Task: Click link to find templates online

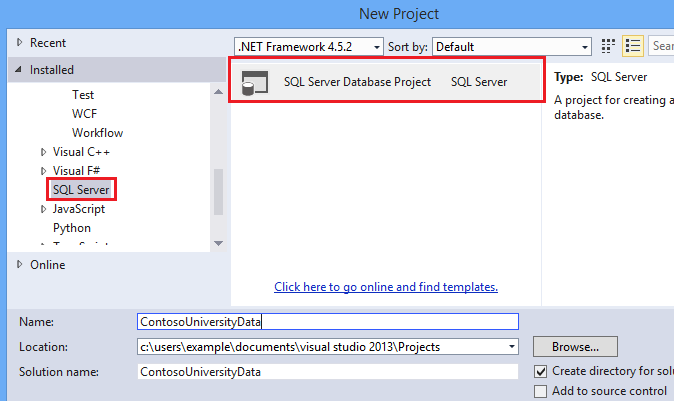Action: click(386, 287)
